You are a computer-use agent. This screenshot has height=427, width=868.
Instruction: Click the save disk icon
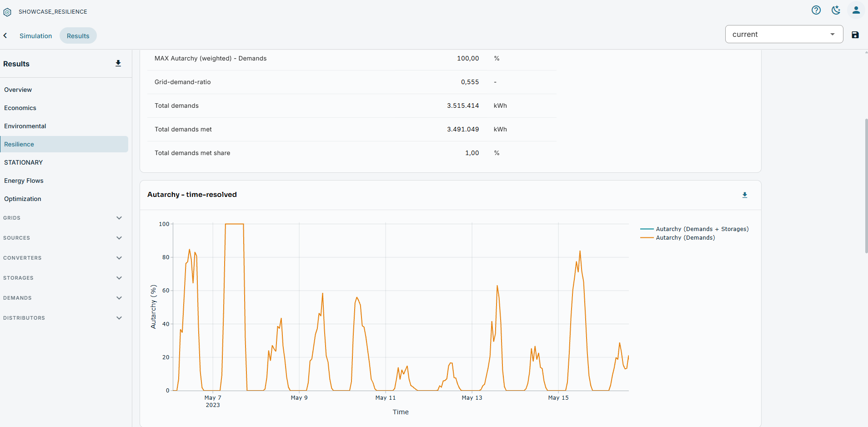(x=855, y=35)
